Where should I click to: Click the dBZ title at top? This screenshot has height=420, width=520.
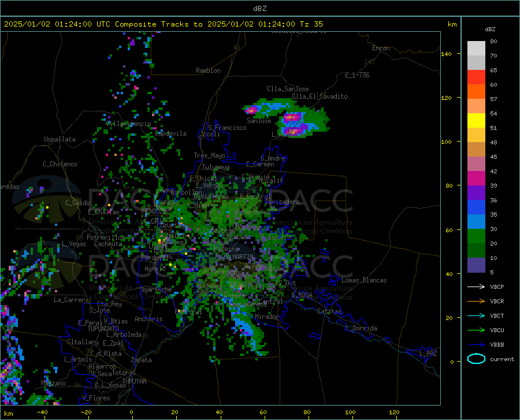tap(259, 9)
